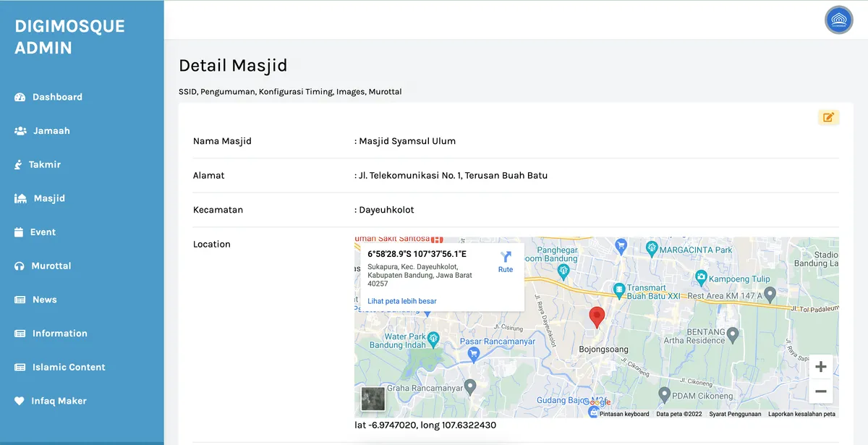Zoom in the map with plus button
The image size is (868, 445).
point(821,367)
